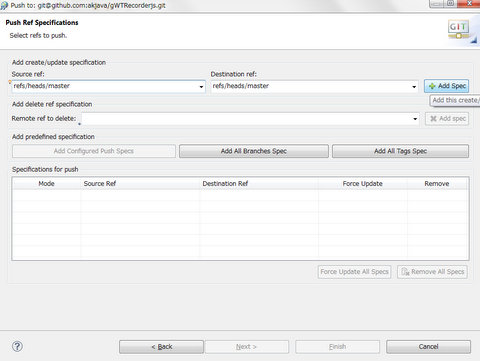This screenshot has height=361, width=480.
Task: Click the Force Update column header
Action: click(x=362, y=184)
